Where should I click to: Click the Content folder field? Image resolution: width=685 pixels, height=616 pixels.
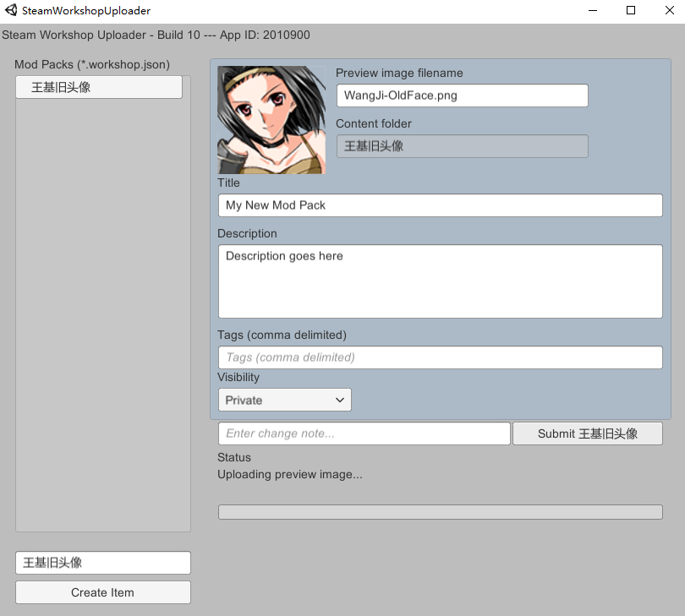(x=463, y=146)
